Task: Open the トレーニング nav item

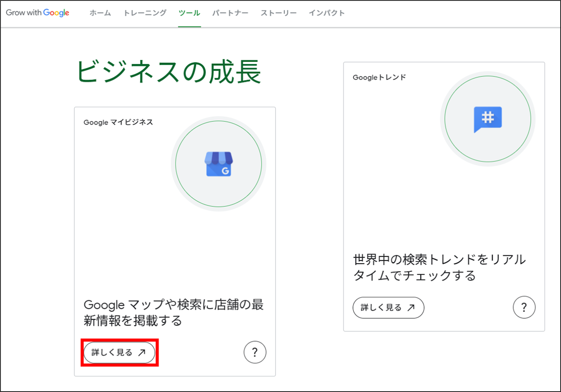Action: pos(145,13)
